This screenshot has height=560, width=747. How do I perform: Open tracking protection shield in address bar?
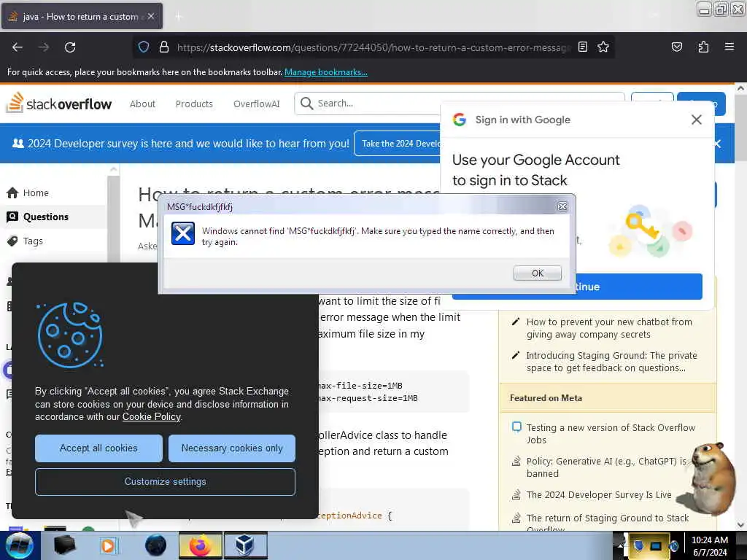click(144, 47)
